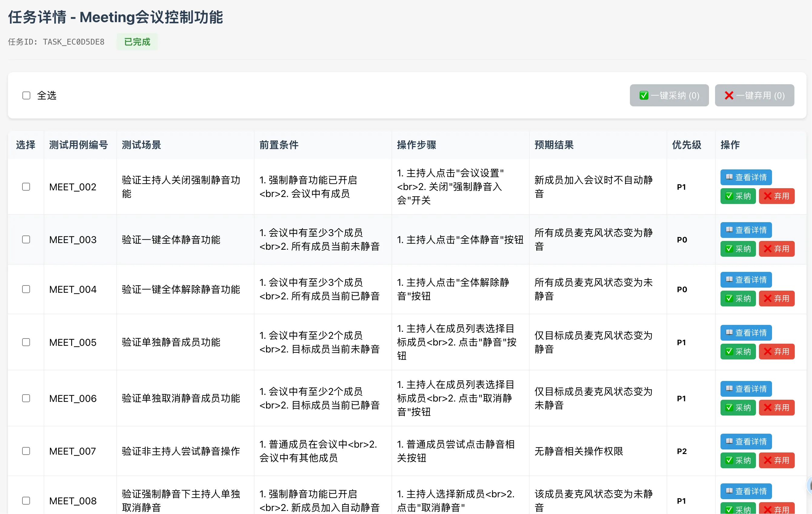
Task: Click the book icon for MEET_002 details
Action: [729, 177]
